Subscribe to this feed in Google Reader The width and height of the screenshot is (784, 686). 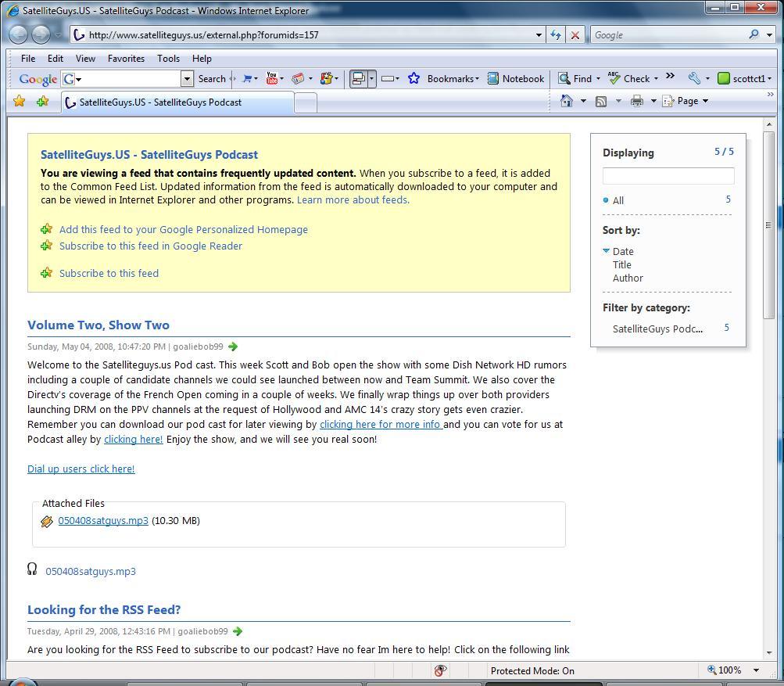151,246
